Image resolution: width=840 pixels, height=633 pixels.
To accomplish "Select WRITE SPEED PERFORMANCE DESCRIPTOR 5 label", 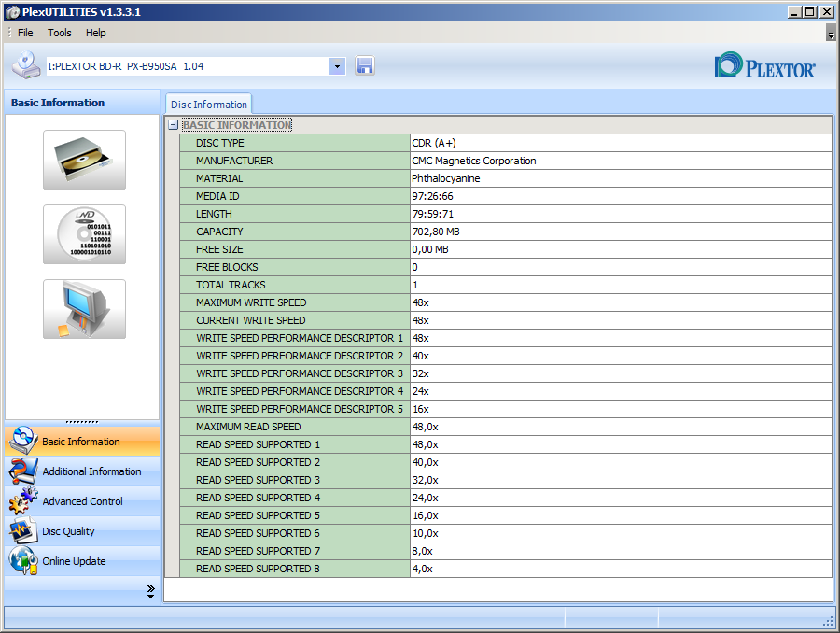I will tap(300, 409).
